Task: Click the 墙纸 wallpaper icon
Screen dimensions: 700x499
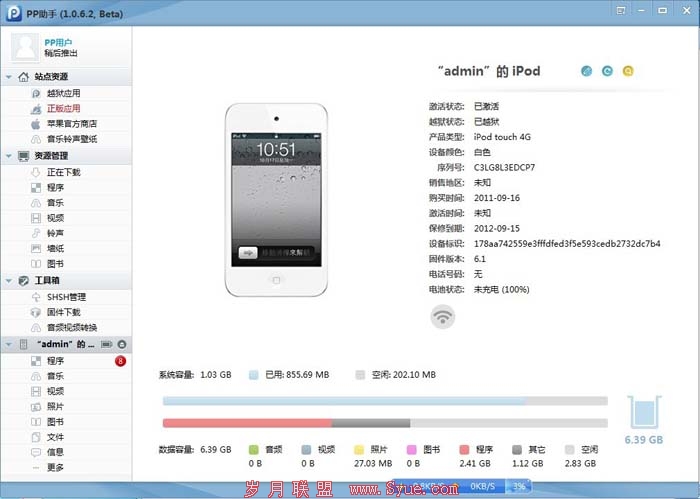Action: click(x=36, y=248)
